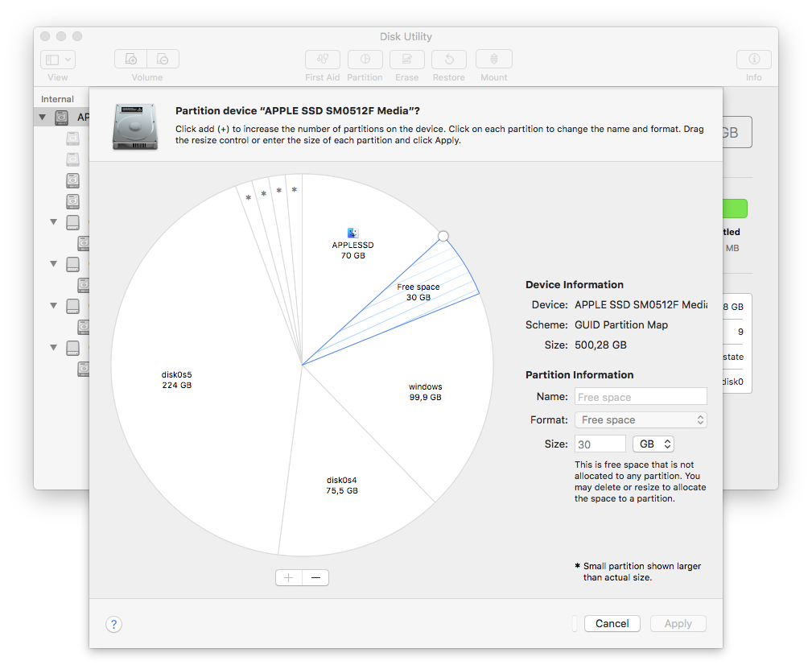Run First Aid from the toolbar
812x665 pixels.
click(322, 59)
